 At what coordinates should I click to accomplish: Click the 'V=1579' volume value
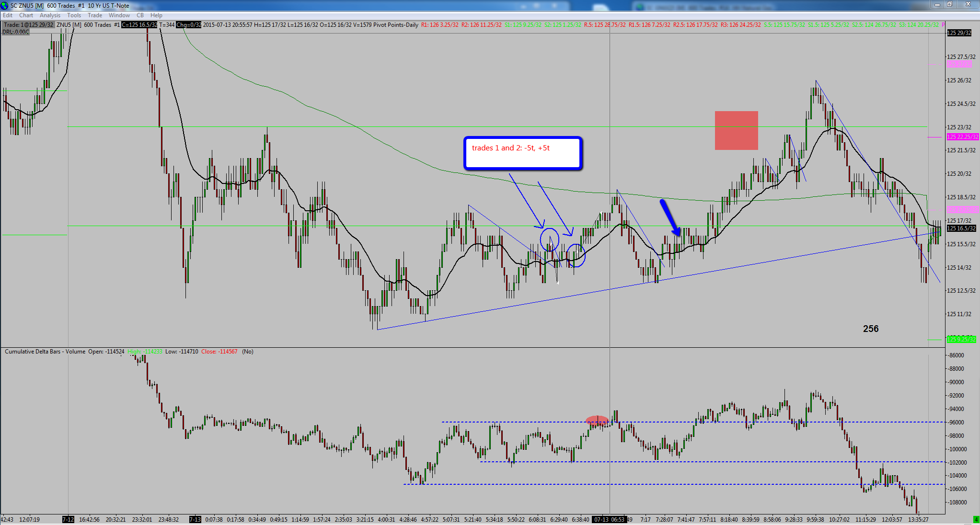click(x=362, y=25)
